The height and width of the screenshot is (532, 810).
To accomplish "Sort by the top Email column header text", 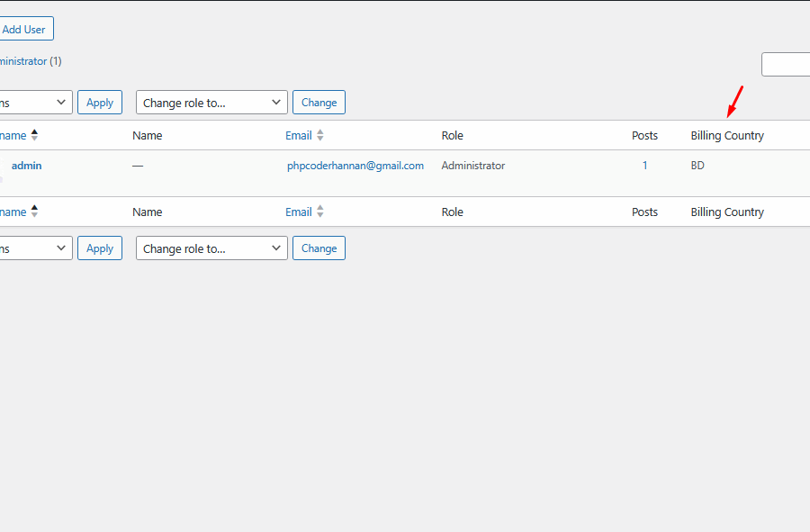I will tap(298, 136).
